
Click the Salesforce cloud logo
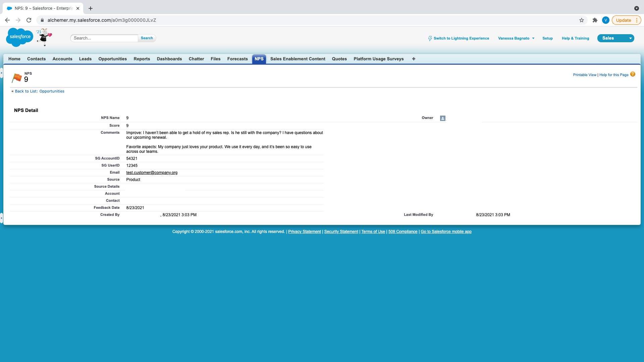click(19, 37)
